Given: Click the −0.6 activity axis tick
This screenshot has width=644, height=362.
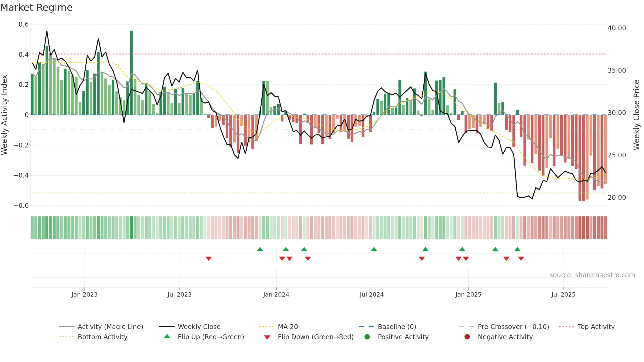Looking at the screenshot, I should click(x=21, y=205).
